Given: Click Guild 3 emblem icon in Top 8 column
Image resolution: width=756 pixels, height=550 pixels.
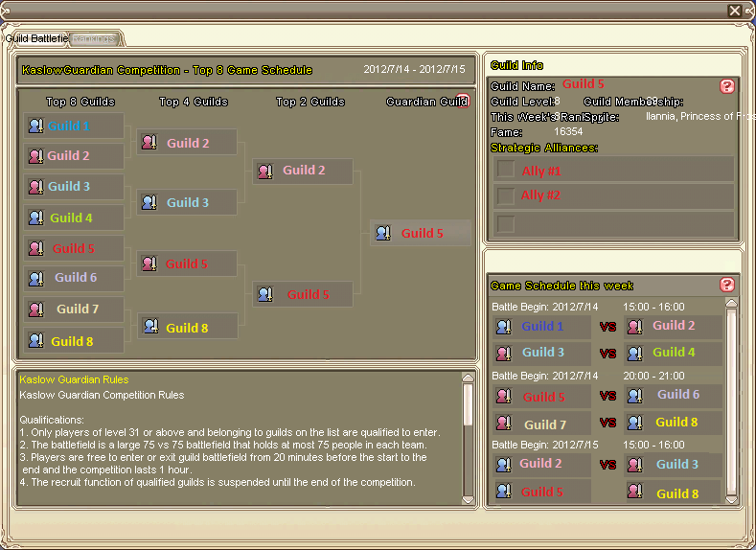Looking at the screenshot, I should pyautogui.click(x=35, y=187).
